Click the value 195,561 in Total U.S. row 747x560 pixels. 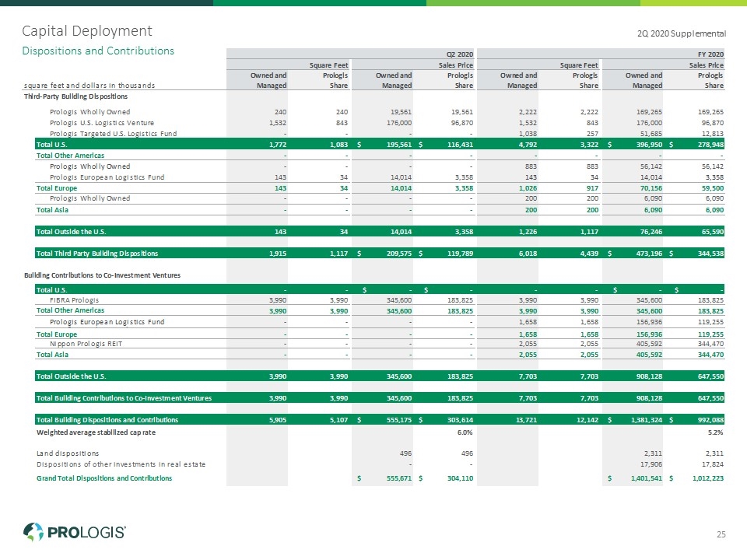[398, 145]
